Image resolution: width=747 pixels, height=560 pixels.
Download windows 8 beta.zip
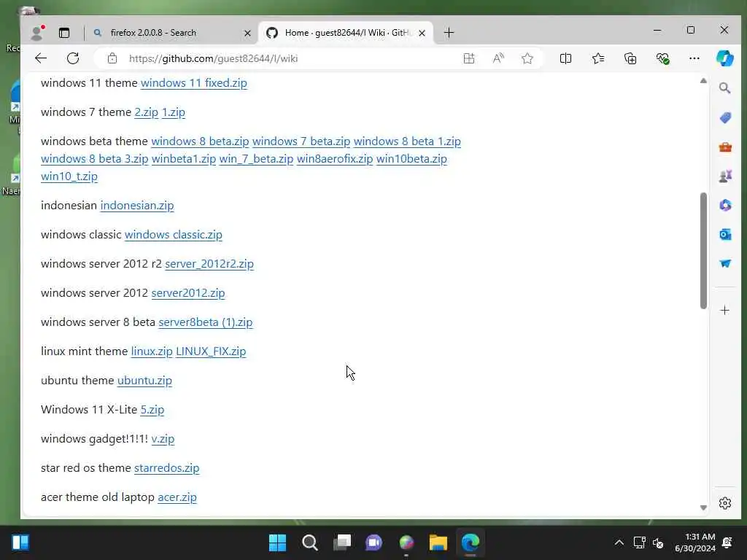pos(200,141)
